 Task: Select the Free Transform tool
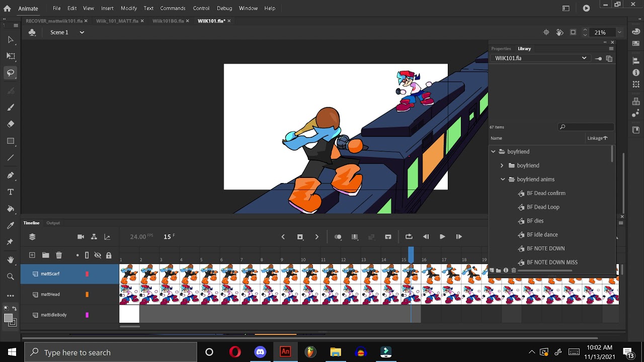pyautogui.click(x=11, y=56)
